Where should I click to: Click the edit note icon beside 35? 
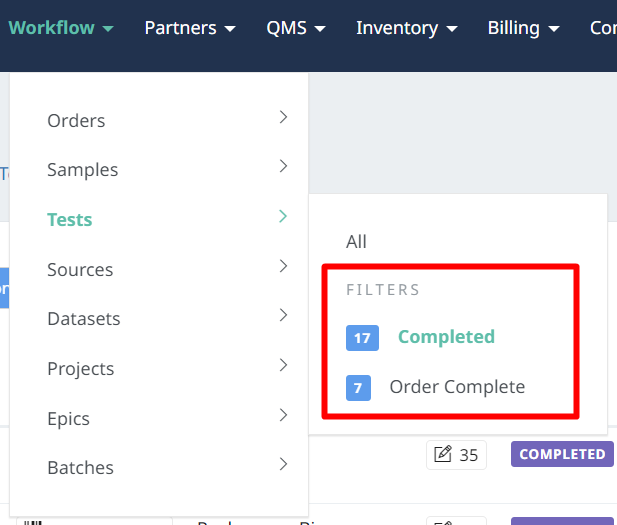tap(443, 455)
